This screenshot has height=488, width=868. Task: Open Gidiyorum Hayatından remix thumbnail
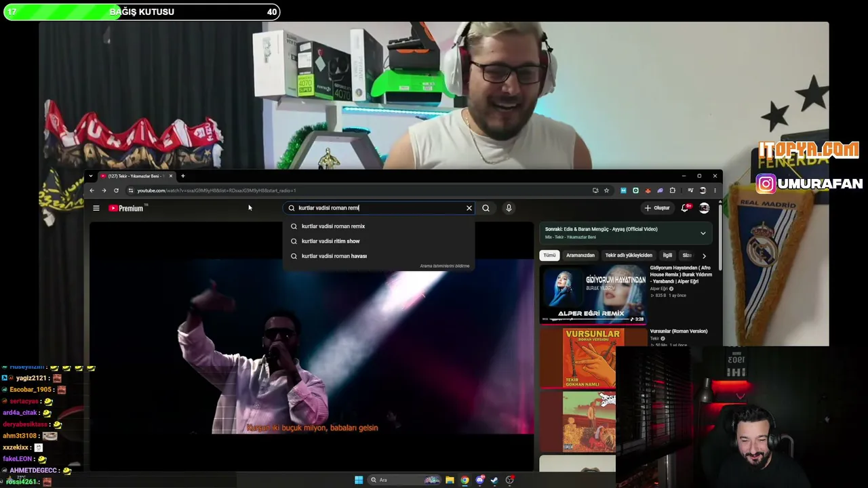(x=593, y=295)
